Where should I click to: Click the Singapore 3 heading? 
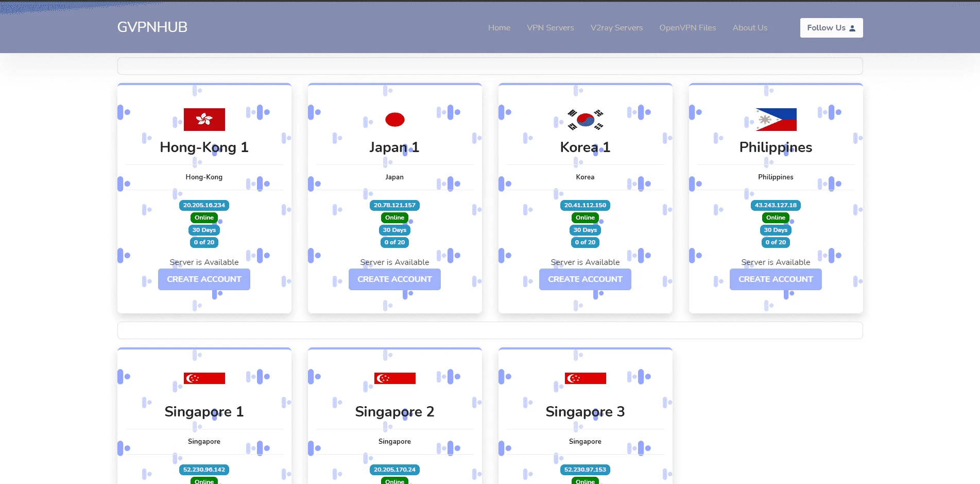coord(585,412)
